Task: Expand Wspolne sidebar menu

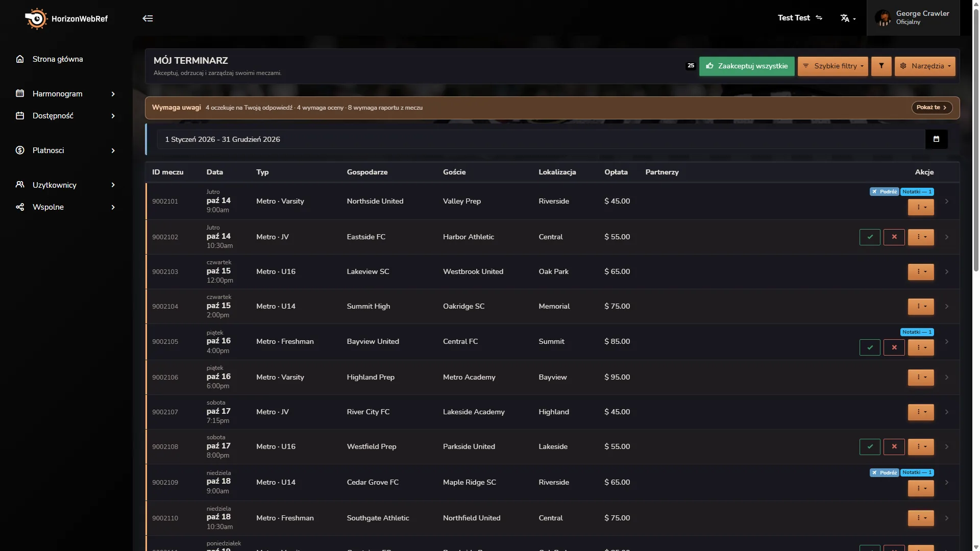Action: coord(66,207)
